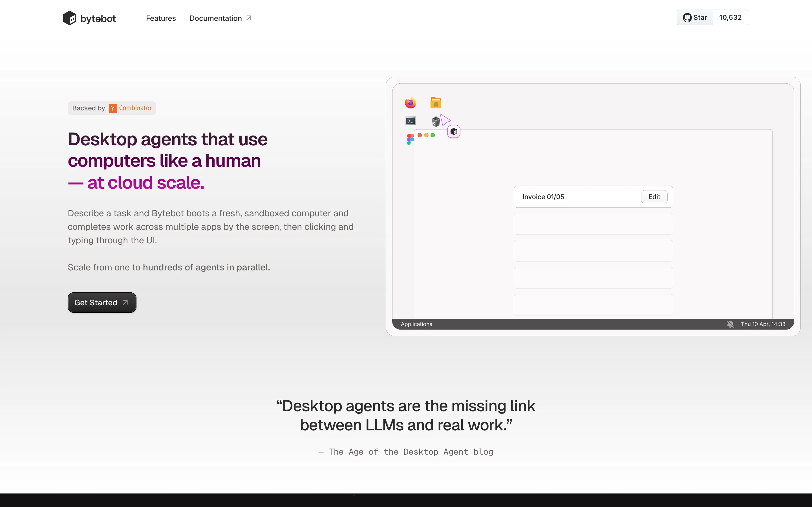Open Firefox from the desktop
The height and width of the screenshot is (507, 812).
410,103
